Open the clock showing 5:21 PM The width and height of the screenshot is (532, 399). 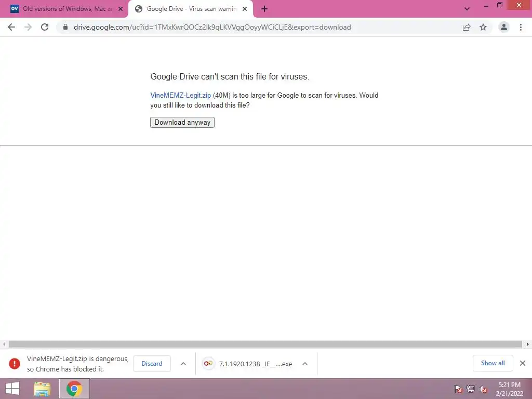(509, 389)
